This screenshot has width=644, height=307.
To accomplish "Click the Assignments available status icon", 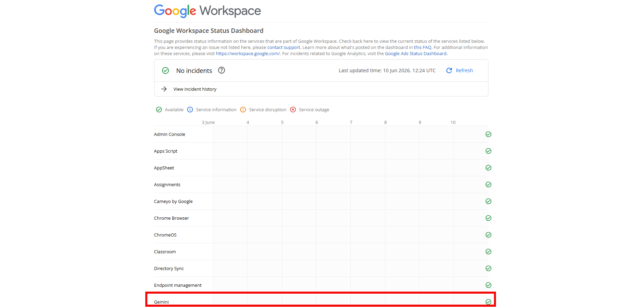I will click(x=488, y=184).
